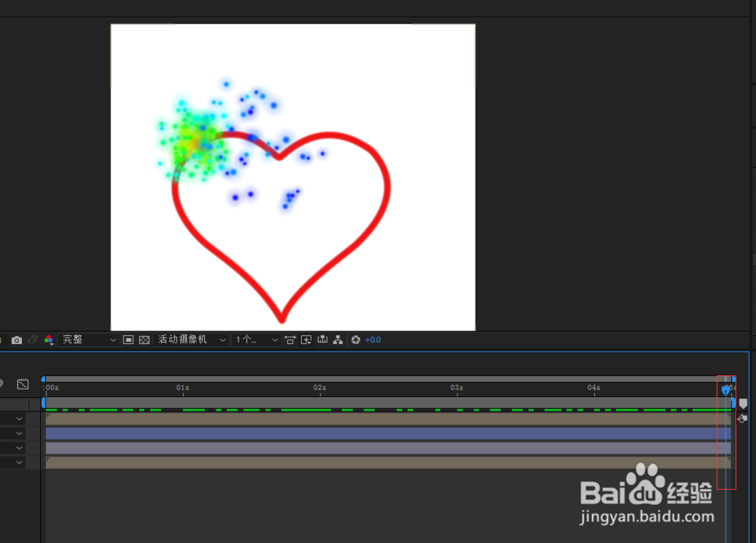Toggle the graph editor icon in timeline
Screen dimensions: 756x543
click(23, 384)
